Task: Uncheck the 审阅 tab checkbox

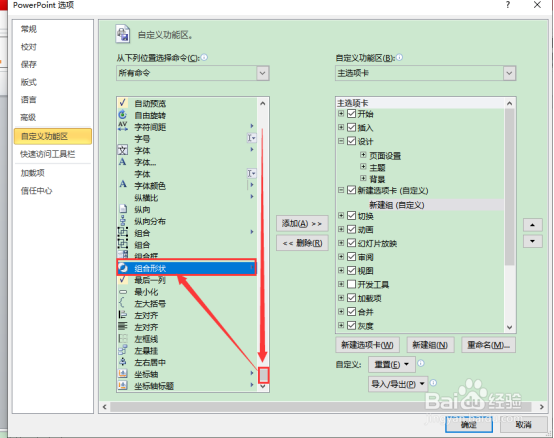Action: pos(351,256)
